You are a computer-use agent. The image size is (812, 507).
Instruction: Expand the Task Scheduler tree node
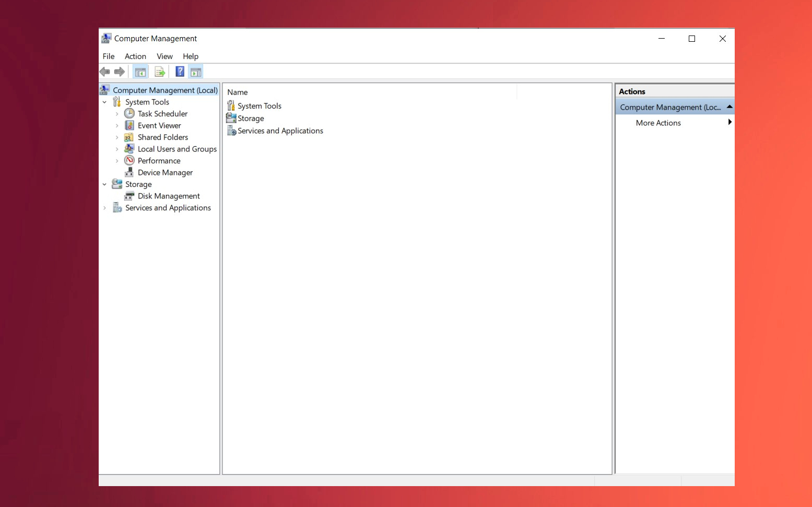(117, 114)
